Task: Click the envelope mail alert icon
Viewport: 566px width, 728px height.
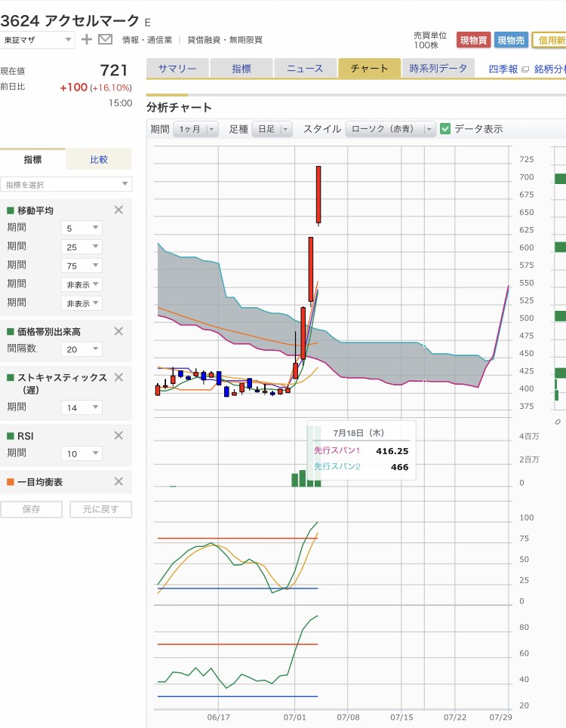Action: (106, 39)
